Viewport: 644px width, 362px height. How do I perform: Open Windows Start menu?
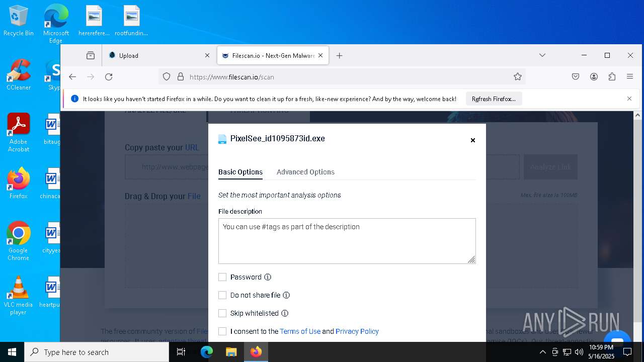click(x=12, y=352)
